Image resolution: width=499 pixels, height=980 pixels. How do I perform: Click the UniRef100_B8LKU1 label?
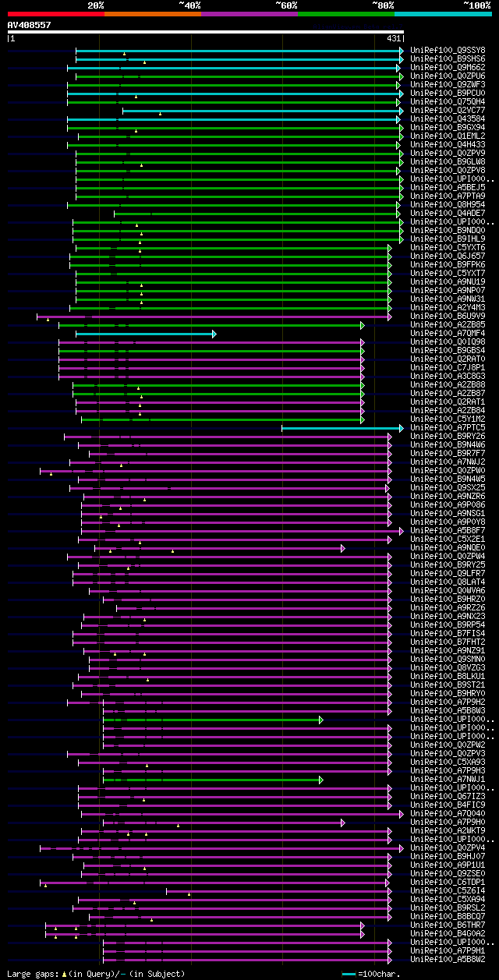448,676
